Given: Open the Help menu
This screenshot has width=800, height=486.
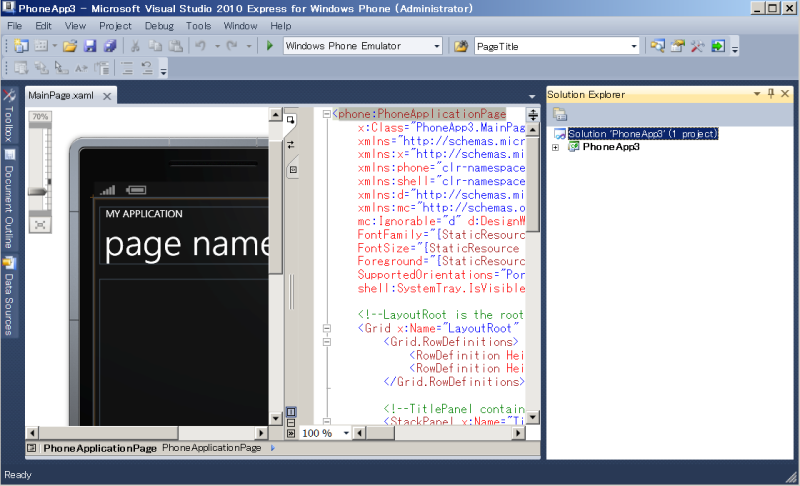Looking at the screenshot, I should click(x=281, y=26).
